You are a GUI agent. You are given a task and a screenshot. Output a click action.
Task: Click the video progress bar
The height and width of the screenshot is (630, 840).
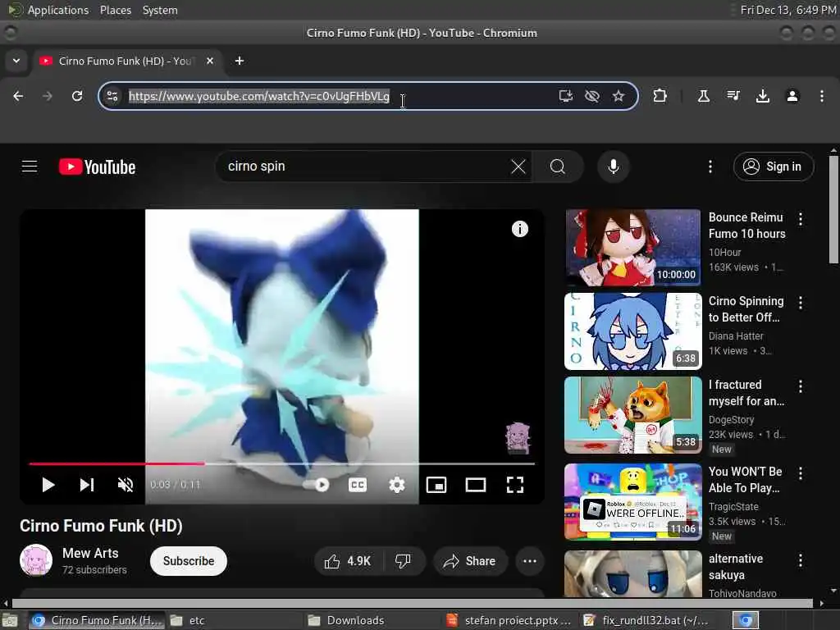(282, 464)
